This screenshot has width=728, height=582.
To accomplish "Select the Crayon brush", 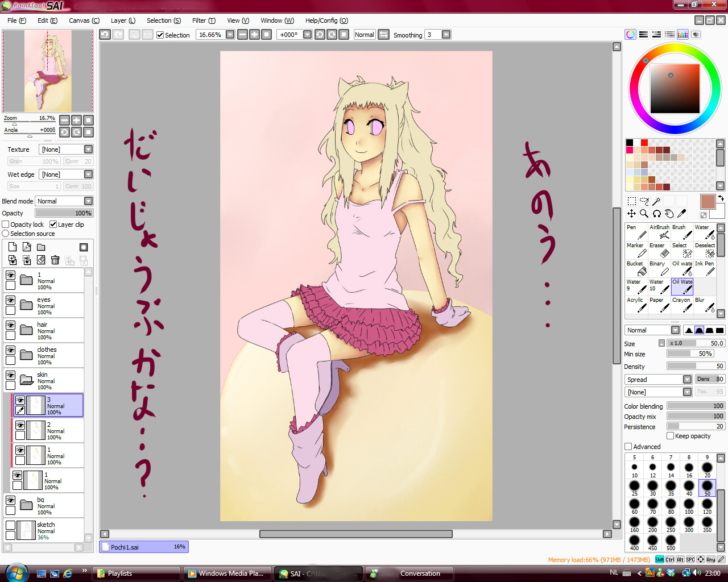I will point(682,304).
